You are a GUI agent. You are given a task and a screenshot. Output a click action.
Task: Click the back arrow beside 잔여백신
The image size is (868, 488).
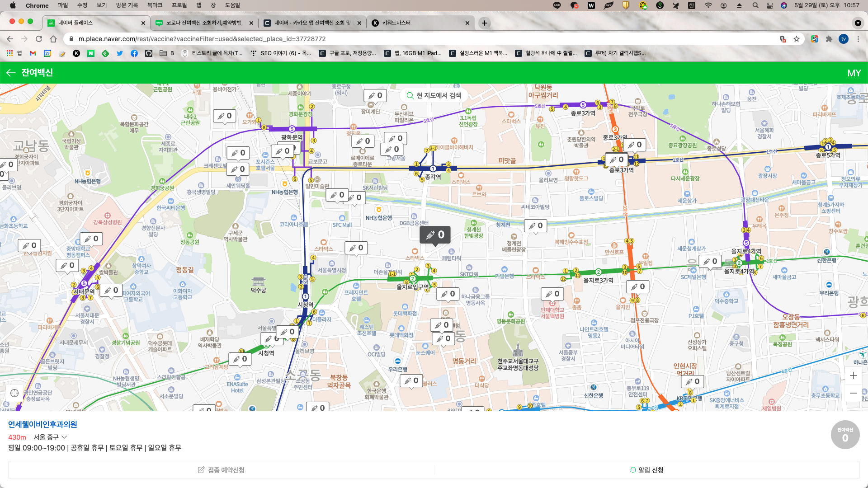pyautogui.click(x=11, y=73)
